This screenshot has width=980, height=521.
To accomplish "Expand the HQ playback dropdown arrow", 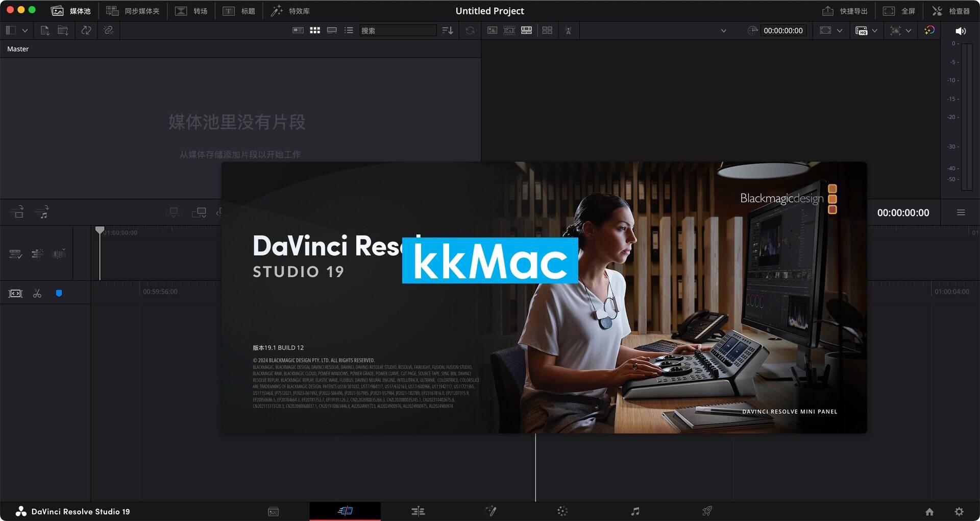I will point(875,31).
